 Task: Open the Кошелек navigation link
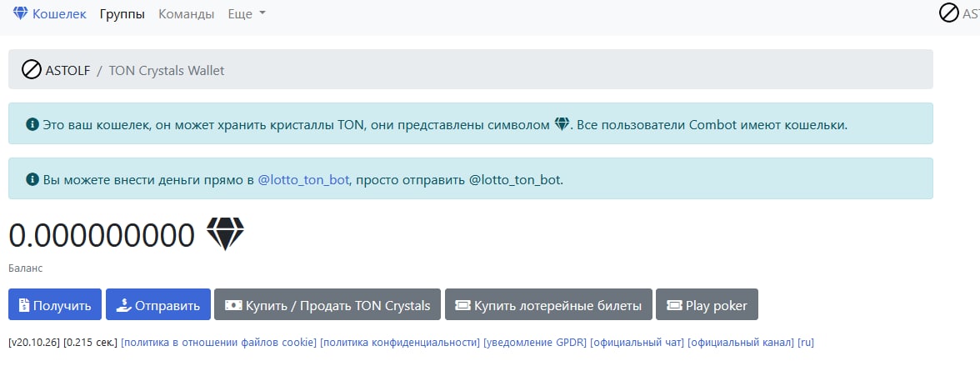coord(59,14)
